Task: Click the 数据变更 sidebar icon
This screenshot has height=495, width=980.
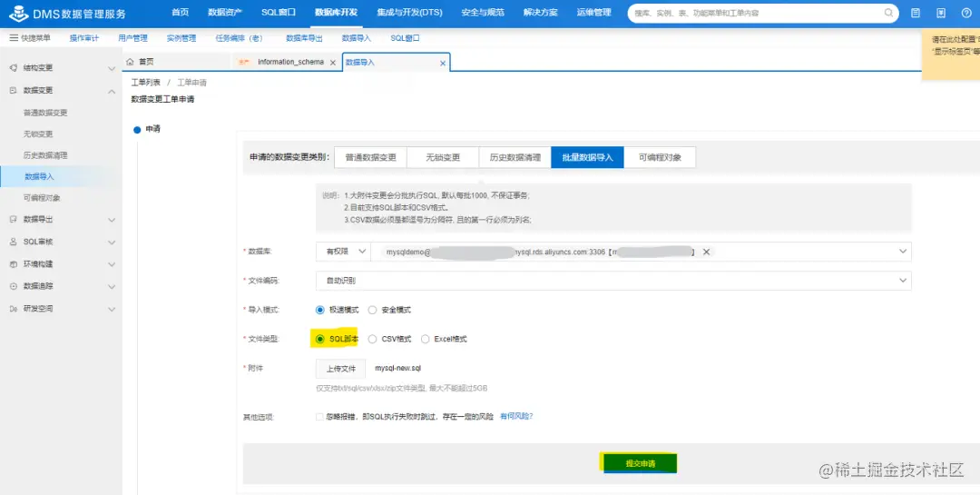Action: click(x=13, y=90)
